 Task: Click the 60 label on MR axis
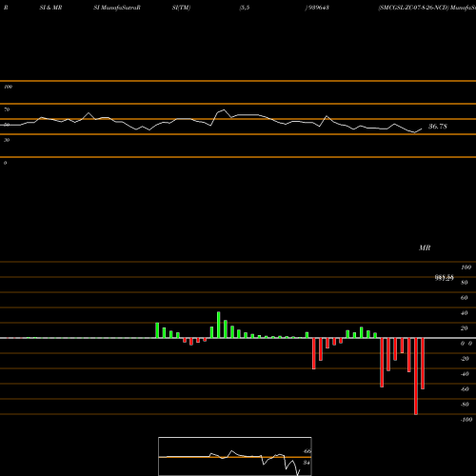[x=465, y=298]
